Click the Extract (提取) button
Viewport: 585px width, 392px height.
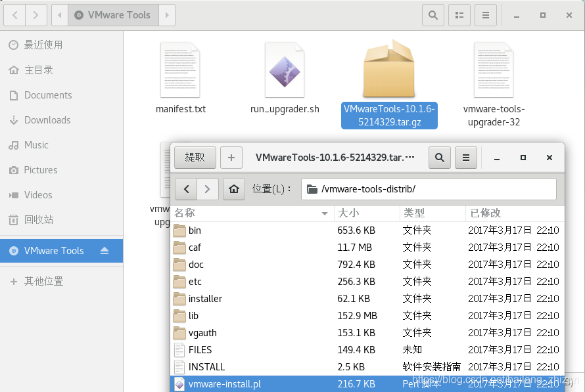(x=195, y=158)
